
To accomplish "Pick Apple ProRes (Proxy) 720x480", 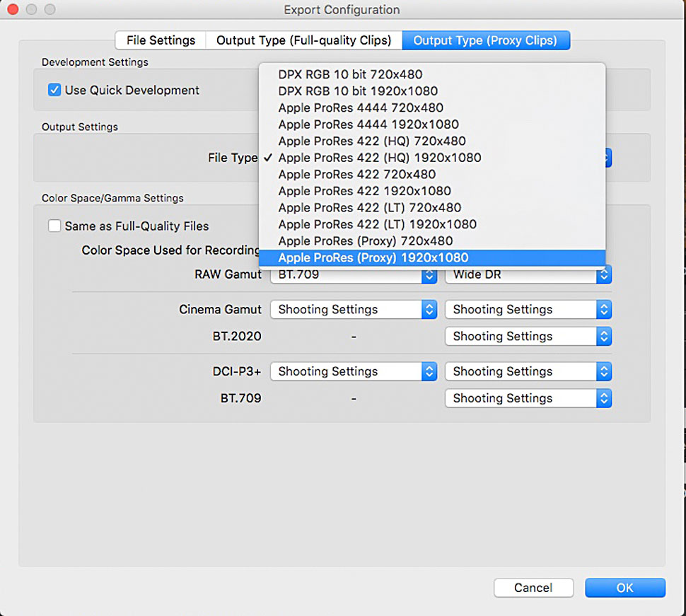I will [432, 240].
